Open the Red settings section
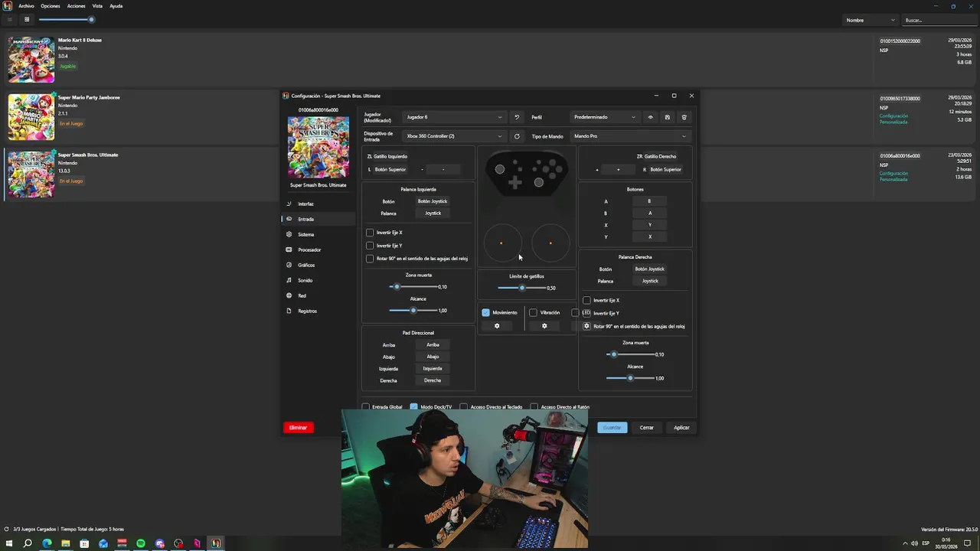 pos(318,295)
